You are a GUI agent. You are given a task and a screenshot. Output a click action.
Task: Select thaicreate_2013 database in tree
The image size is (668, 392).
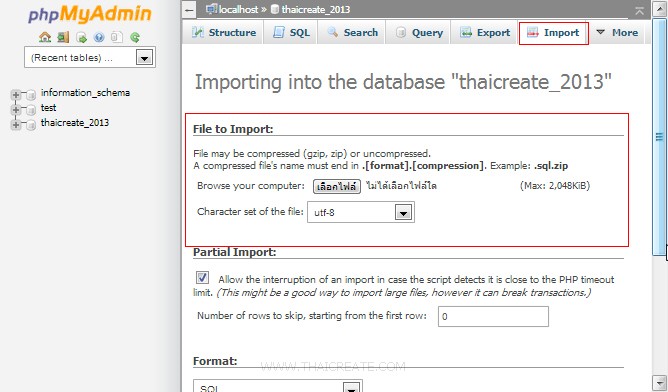point(75,123)
